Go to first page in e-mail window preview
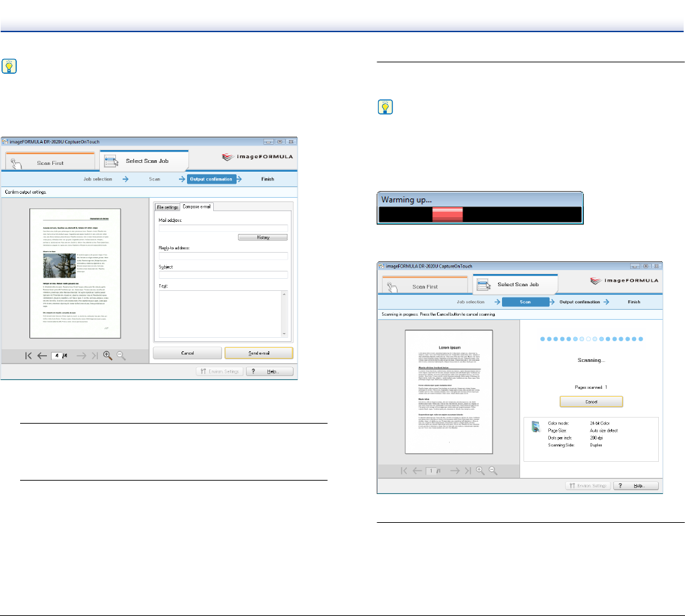Screen dimensions: 685x616 [29, 355]
